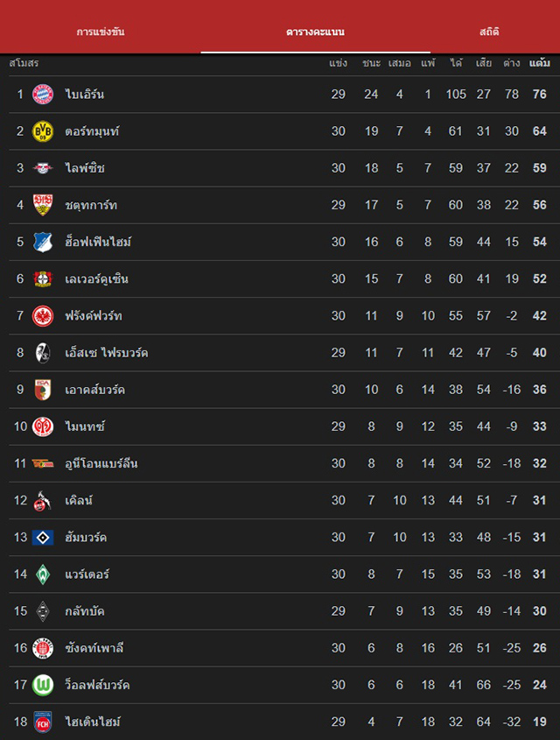Click the Bayern Munich club crest
560x740 pixels.
(x=43, y=95)
